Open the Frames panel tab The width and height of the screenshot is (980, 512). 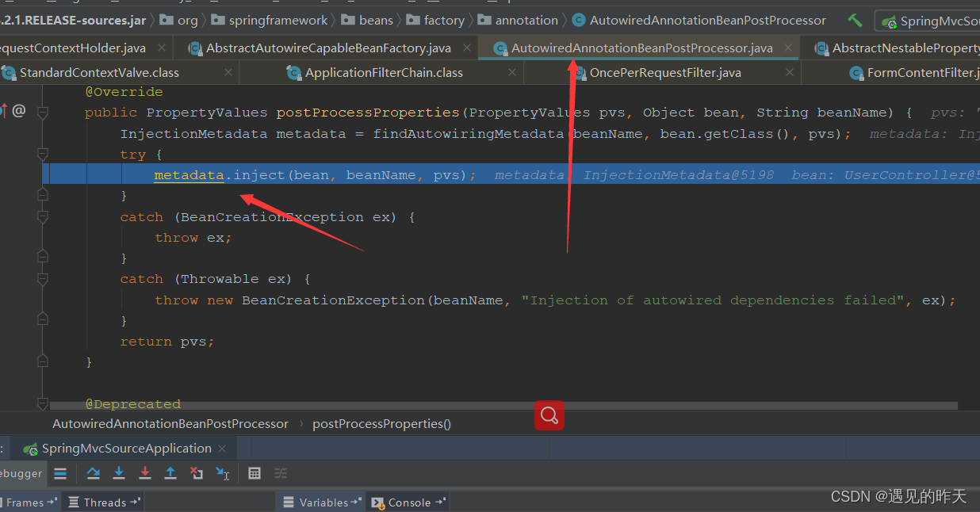click(x=30, y=502)
